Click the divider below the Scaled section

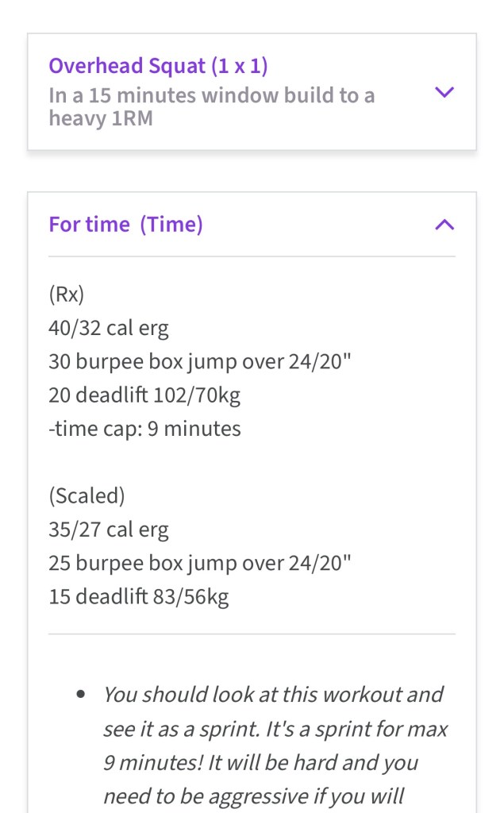(252, 634)
